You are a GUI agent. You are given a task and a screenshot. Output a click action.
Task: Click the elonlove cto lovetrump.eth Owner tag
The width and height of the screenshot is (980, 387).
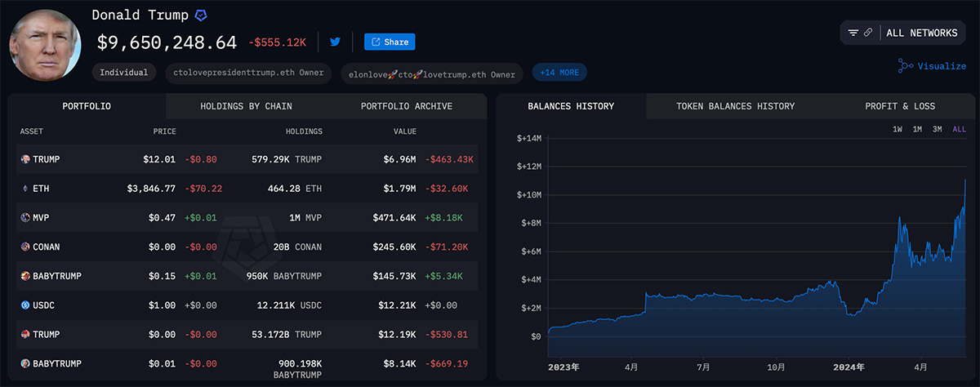pyautogui.click(x=432, y=74)
